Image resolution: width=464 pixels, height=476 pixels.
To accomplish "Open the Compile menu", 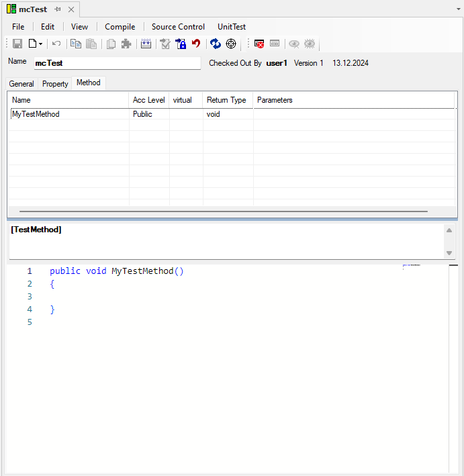I will 120,27.
